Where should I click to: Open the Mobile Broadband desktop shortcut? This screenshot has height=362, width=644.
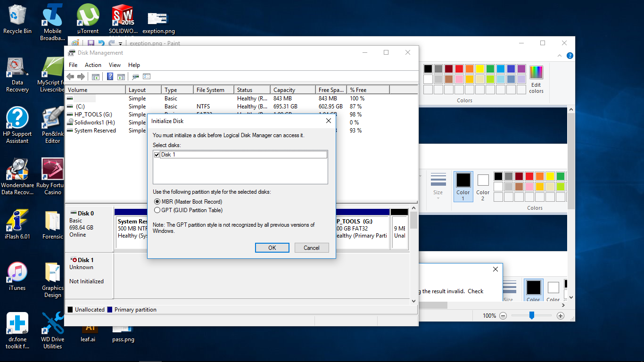click(52, 23)
